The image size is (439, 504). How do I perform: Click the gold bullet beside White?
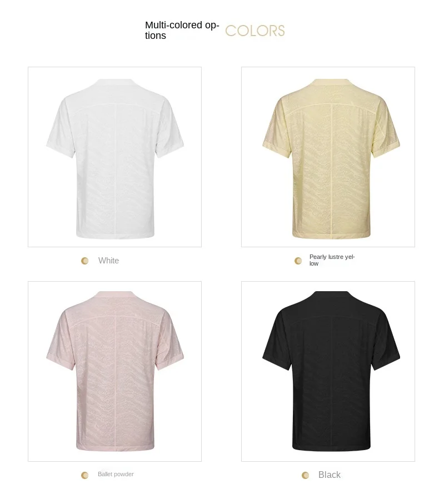85,261
